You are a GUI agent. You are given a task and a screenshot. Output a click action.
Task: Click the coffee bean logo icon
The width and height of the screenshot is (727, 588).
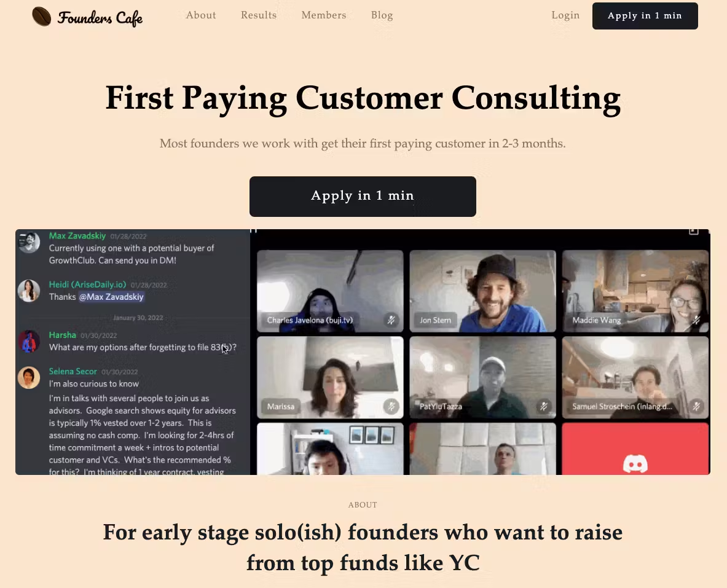pos(42,16)
